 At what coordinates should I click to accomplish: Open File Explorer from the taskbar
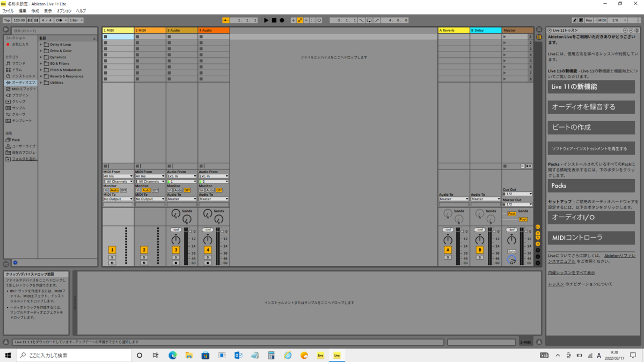tap(189, 355)
